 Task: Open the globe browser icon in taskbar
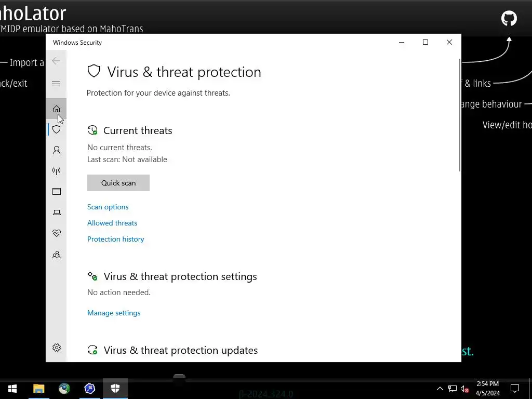coord(64,389)
